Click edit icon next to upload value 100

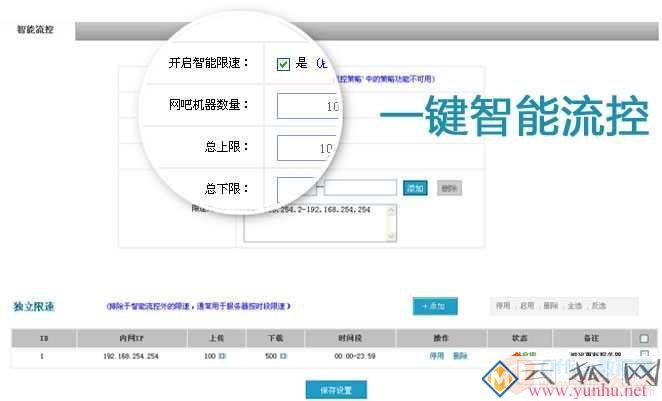[222, 356]
